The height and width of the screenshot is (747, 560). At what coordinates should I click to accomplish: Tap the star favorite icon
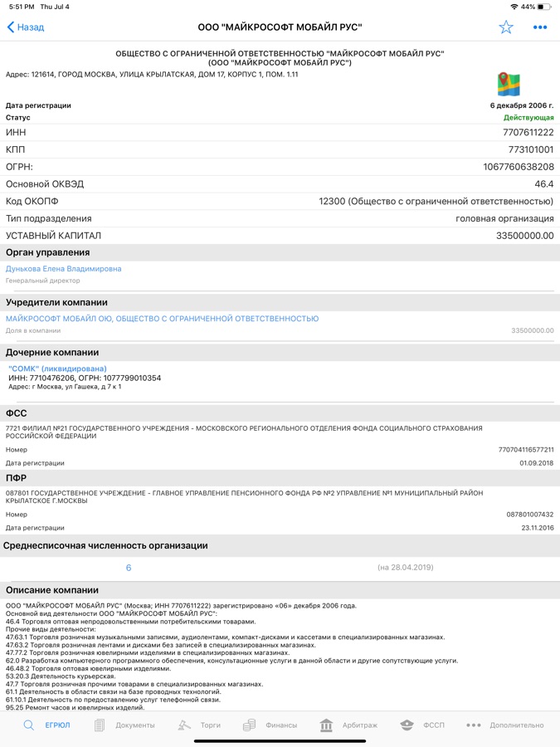coord(506,27)
